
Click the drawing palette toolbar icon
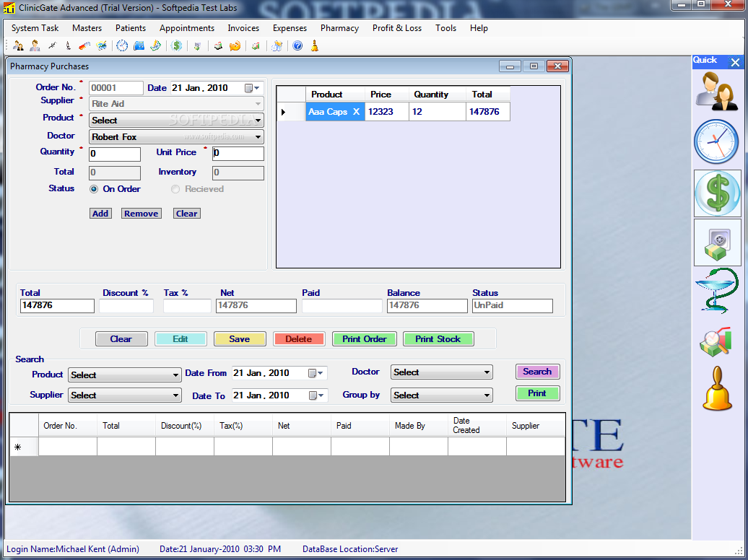click(x=102, y=45)
